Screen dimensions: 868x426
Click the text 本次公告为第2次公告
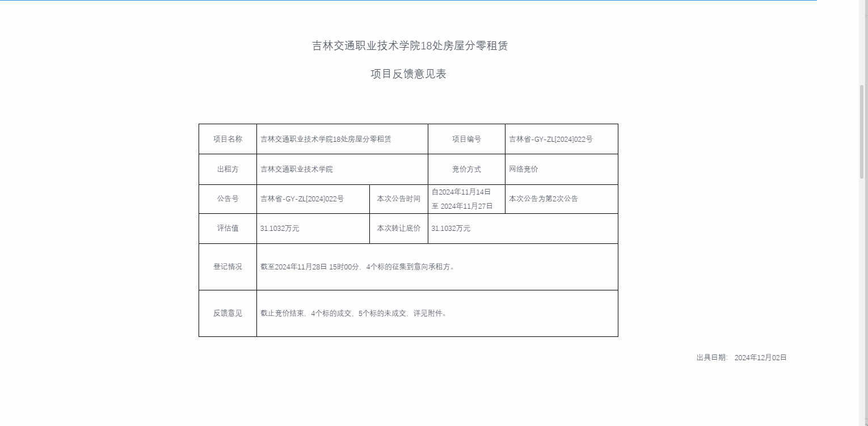[543, 199]
